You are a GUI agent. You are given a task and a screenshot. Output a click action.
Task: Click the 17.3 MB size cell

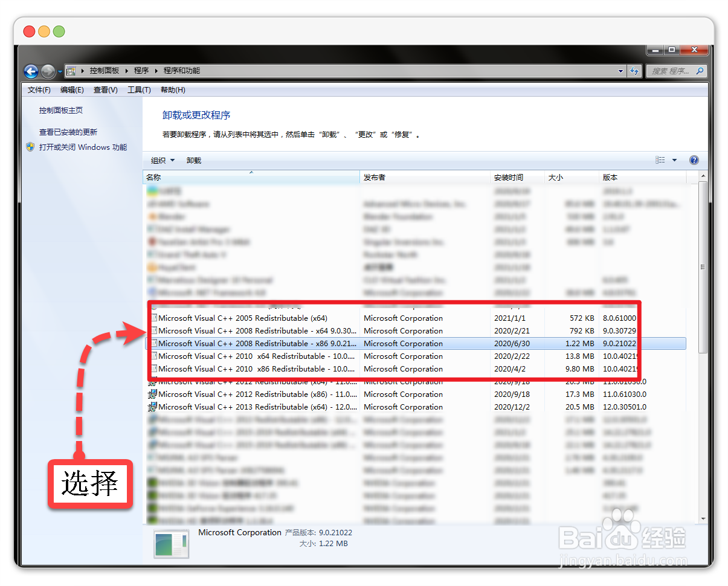[580, 394]
